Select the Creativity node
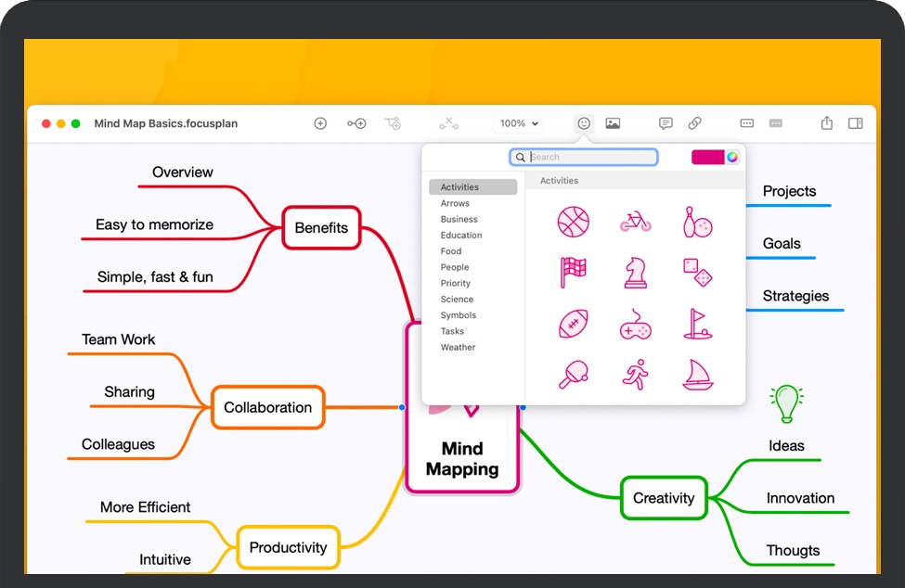The width and height of the screenshot is (905, 588). point(664,498)
